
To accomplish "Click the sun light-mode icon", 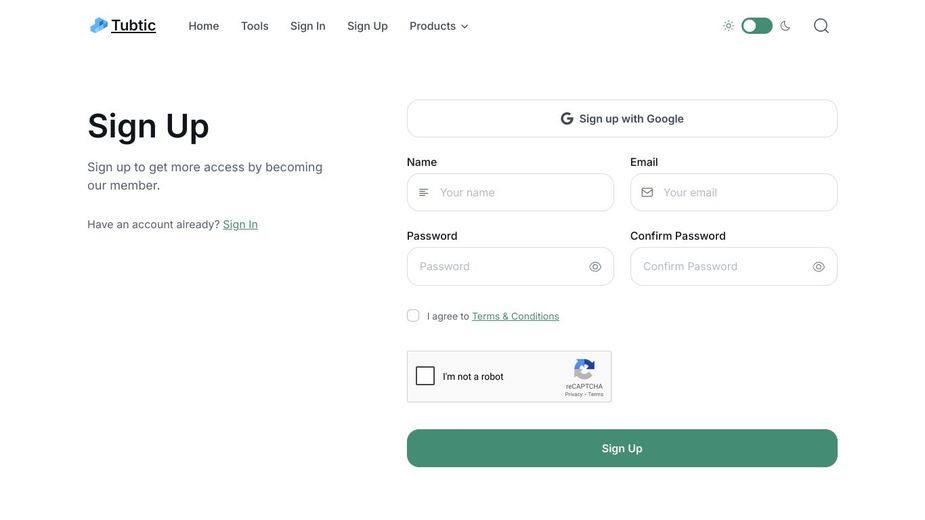I will tap(729, 26).
